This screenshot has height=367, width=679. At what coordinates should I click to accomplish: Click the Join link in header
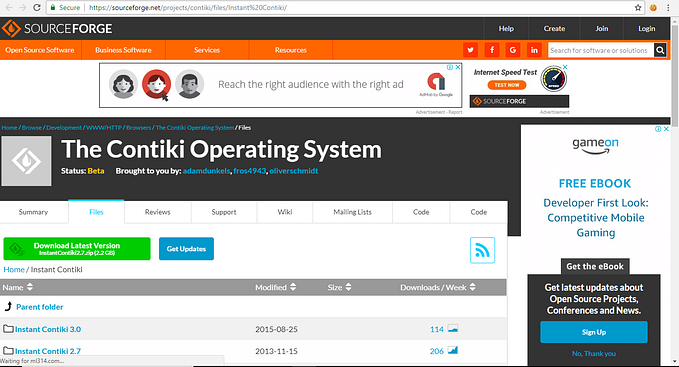tap(601, 29)
